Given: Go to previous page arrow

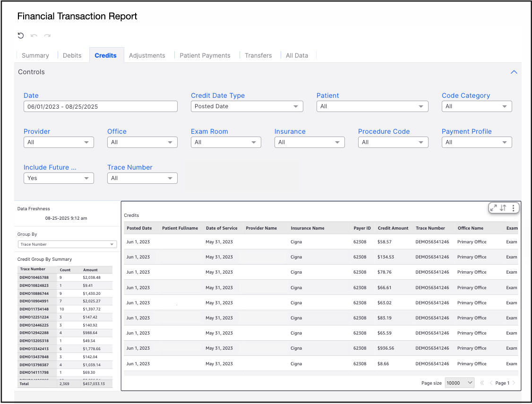Looking at the screenshot, I should pyautogui.click(x=491, y=383).
